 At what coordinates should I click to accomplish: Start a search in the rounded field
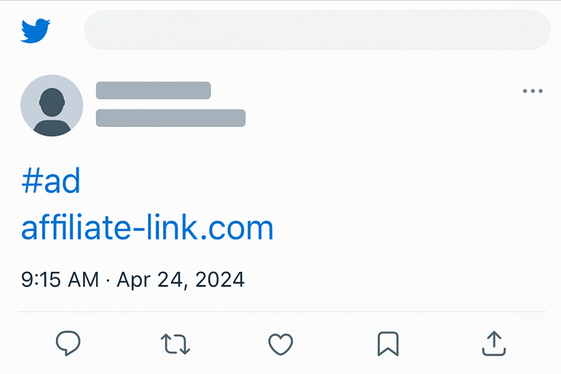(317, 30)
